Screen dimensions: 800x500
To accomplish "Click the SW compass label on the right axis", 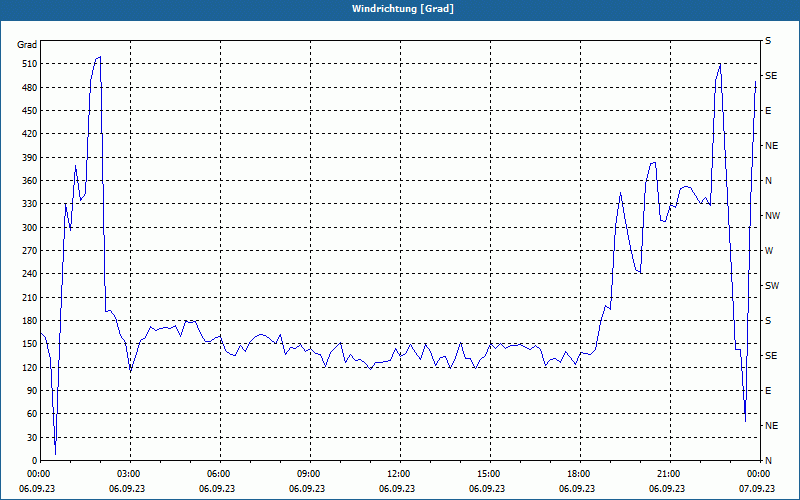I will 772,286.
